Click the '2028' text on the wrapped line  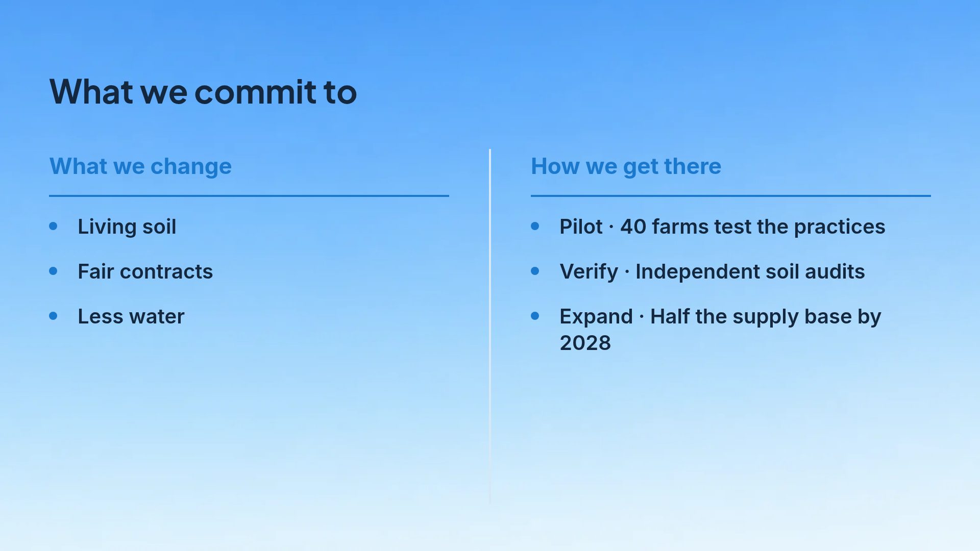585,343
